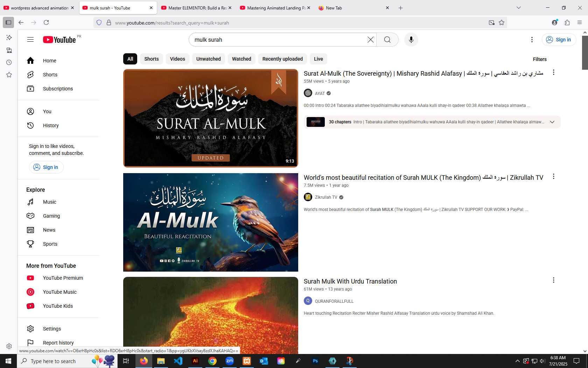Open the YouTube hamburger guide menu
This screenshot has width=588, height=368.
pyautogui.click(x=30, y=40)
